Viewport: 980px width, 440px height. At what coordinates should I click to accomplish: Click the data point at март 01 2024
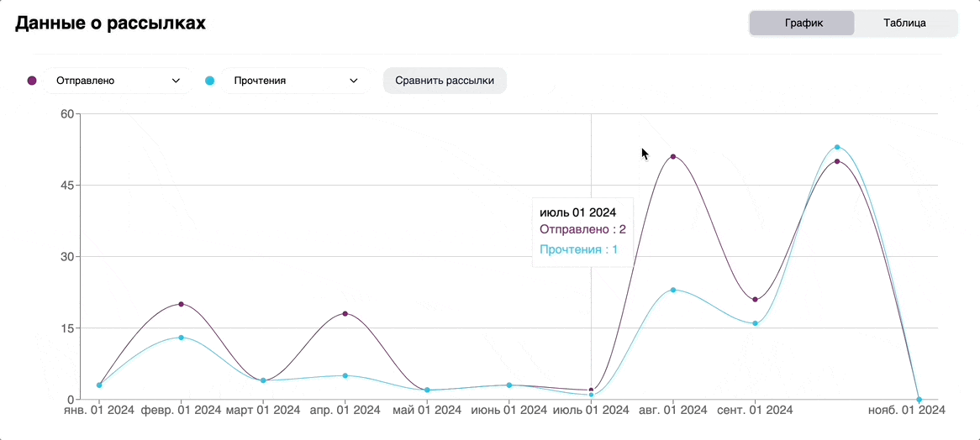263,380
